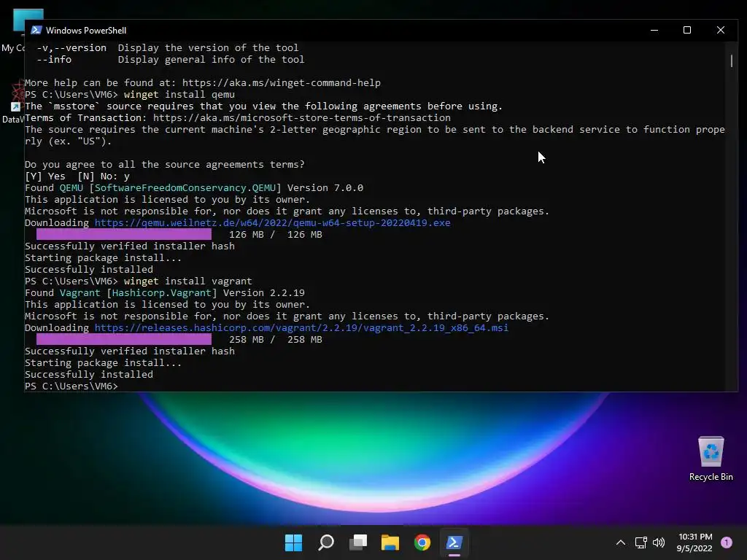Launch File Explorer from the taskbar
747x560 pixels.
(x=390, y=542)
